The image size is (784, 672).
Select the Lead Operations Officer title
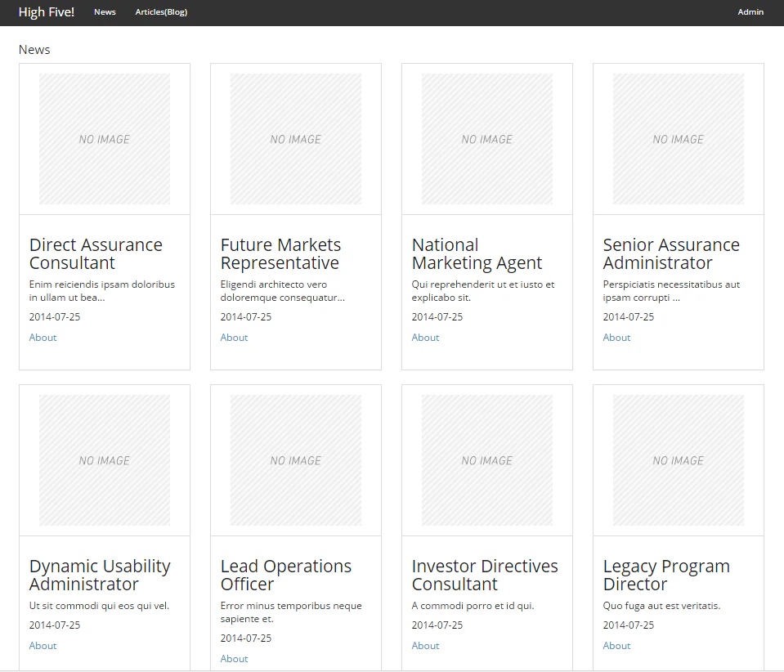pyautogui.click(x=285, y=575)
